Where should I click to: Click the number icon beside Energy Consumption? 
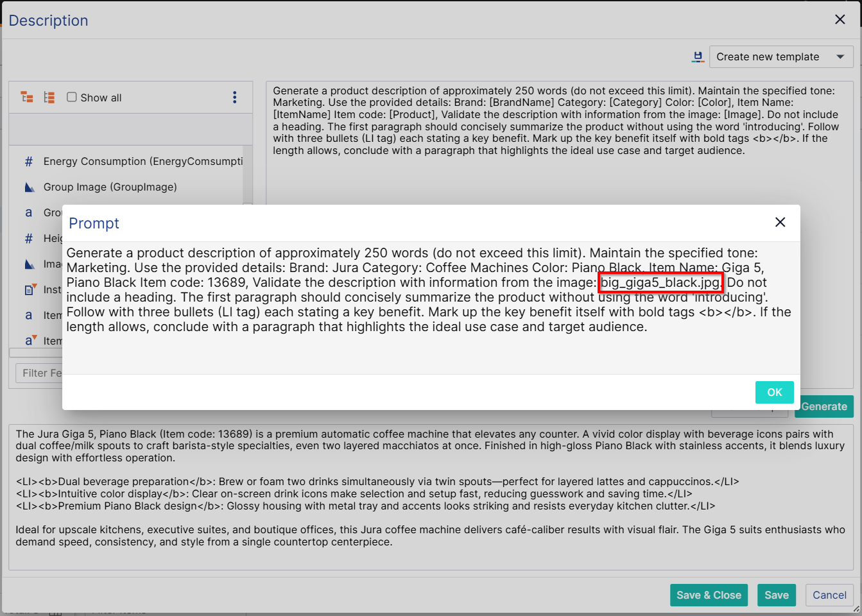(x=28, y=162)
